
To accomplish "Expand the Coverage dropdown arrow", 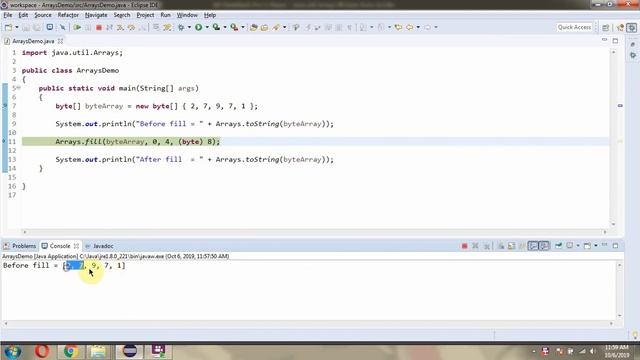I will pos(225,27).
